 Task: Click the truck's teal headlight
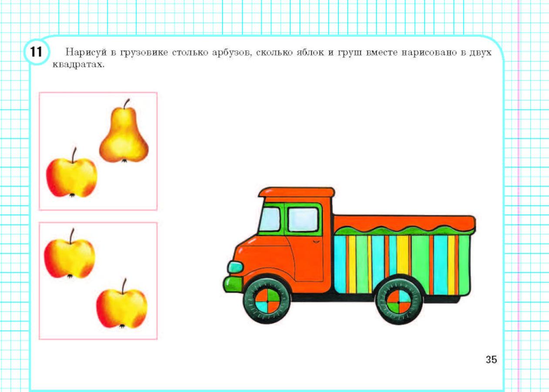[235, 267]
